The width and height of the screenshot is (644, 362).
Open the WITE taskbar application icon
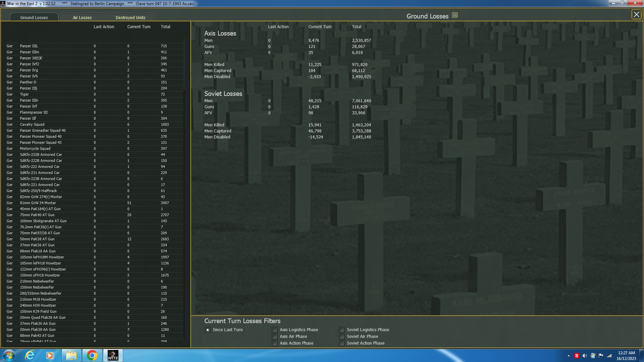point(113,355)
